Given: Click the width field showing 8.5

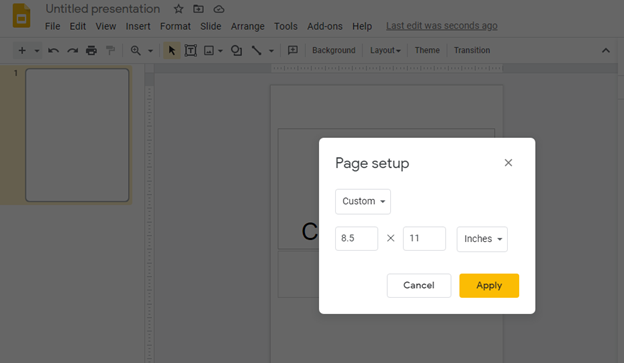Looking at the screenshot, I should pos(357,238).
